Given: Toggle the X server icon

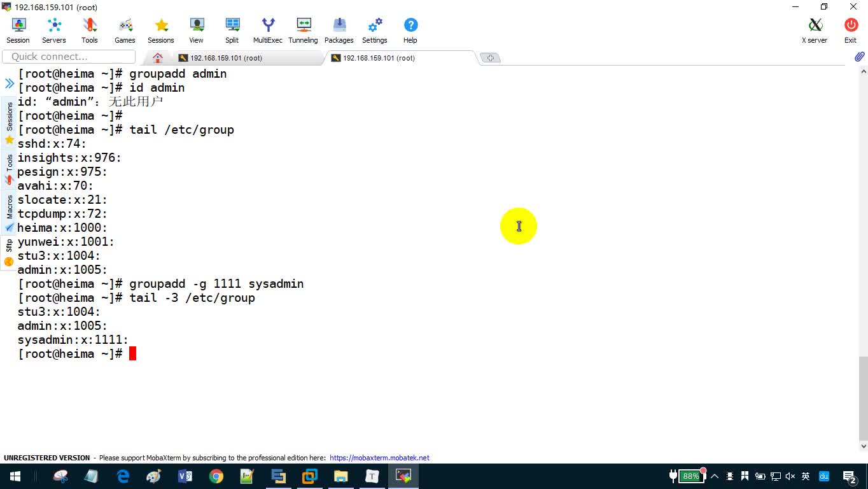Looking at the screenshot, I should pyautogui.click(x=815, y=31).
